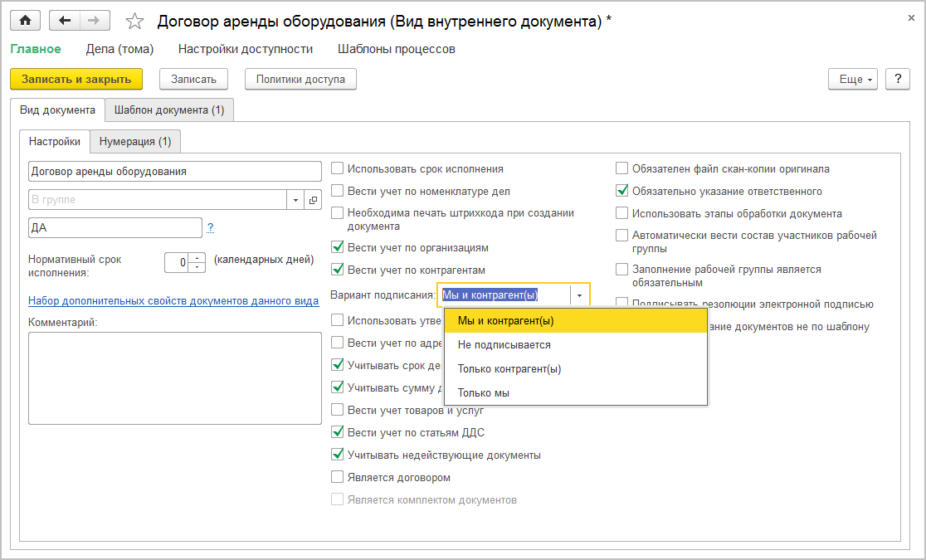Open the 'Еще' dropdown menu

click(852, 79)
